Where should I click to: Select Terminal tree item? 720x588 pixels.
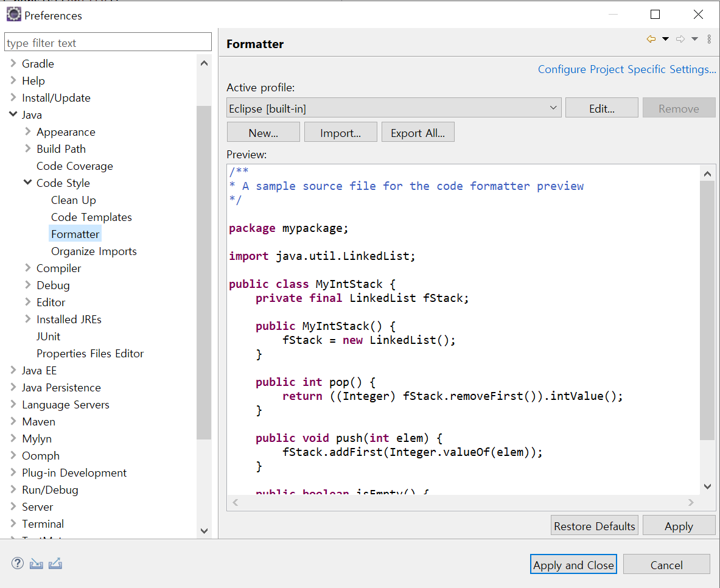point(43,523)
